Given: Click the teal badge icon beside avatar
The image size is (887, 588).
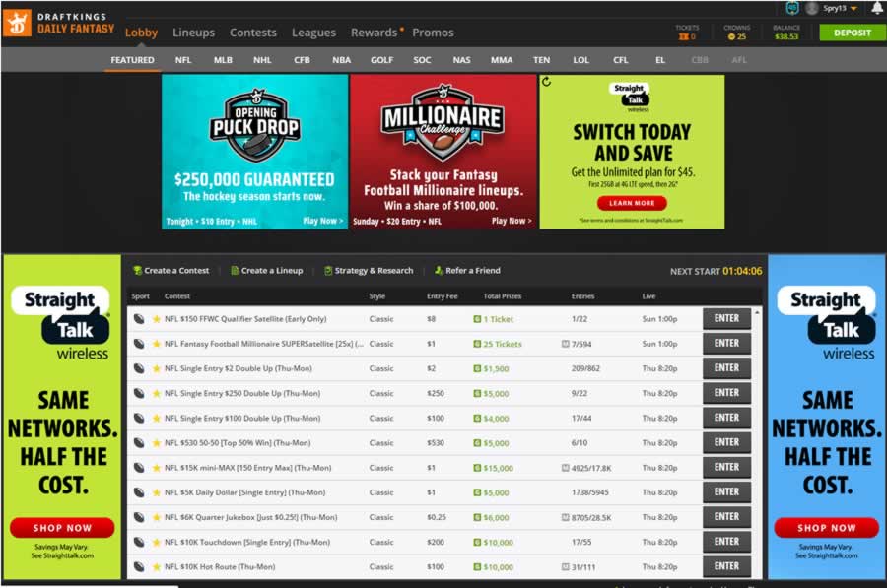Looking at the screenshot, I should pos(792,8).
